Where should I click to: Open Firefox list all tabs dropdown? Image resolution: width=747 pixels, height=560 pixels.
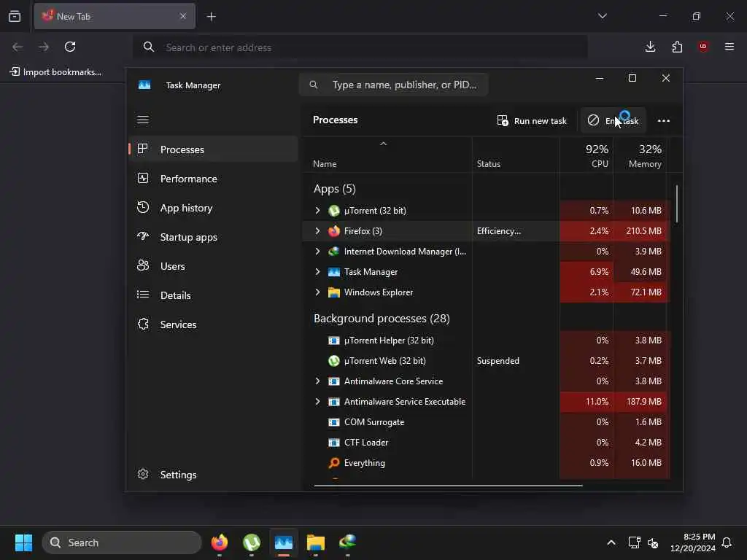[602, 16]
